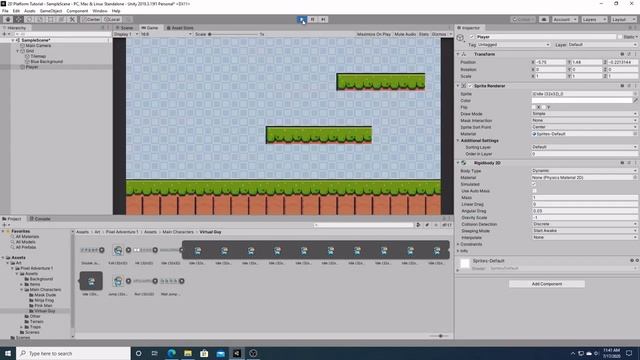Collapse the SampleScene hierarchy entry
Viewport: 640px width, 360px height.
coord(13,40)
